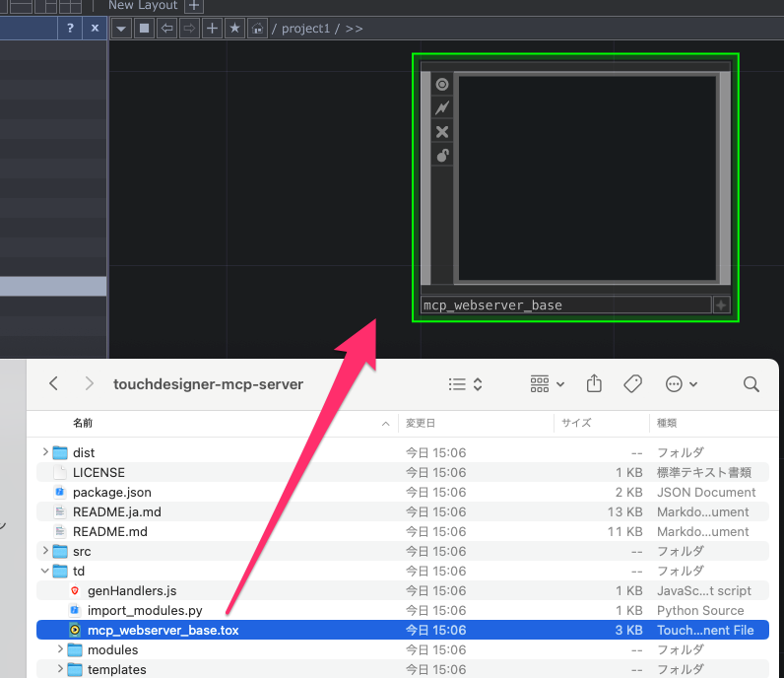The image size is (784, 678).
Task: Sort by the 名前 column header
Action: tap(83, 423)
